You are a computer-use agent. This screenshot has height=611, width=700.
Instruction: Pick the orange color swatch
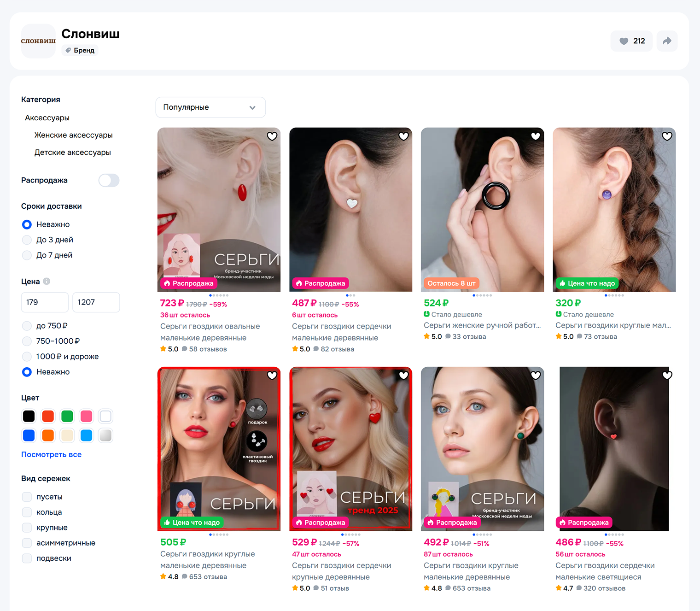[x=48, y=435]
